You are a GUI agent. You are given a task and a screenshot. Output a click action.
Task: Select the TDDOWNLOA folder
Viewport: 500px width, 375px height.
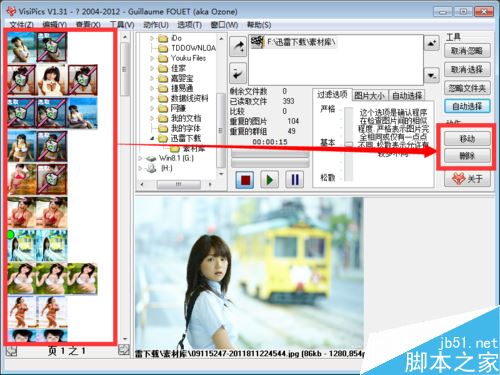(x=193, y=48)
